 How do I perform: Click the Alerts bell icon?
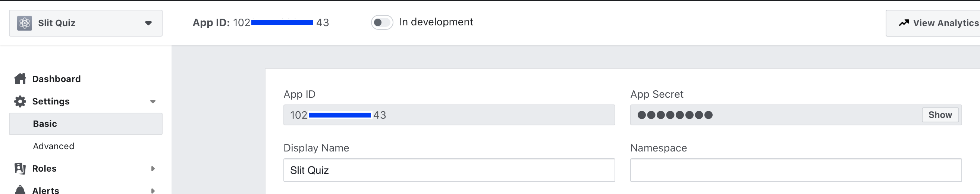[20, 190]
